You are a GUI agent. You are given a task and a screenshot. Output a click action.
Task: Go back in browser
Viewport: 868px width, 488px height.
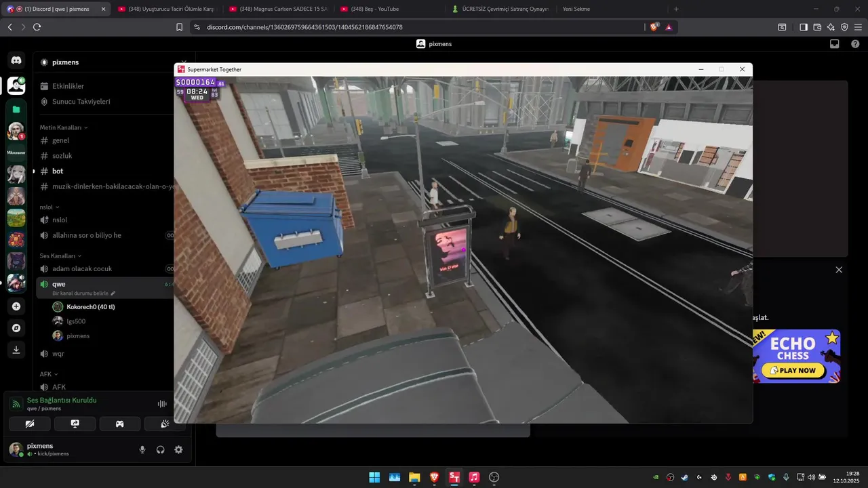[x=9, y=27]
